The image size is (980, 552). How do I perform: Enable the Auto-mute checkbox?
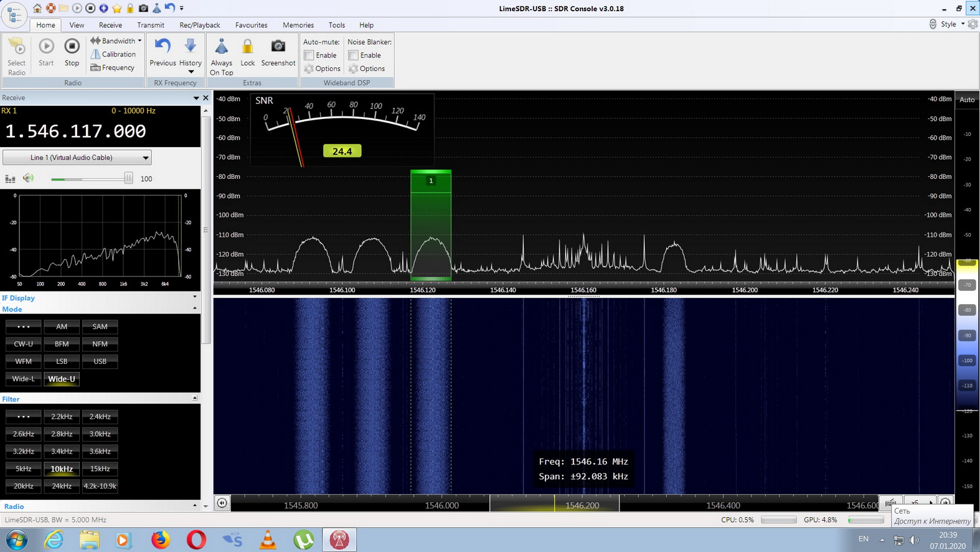(x=309, y=55)
